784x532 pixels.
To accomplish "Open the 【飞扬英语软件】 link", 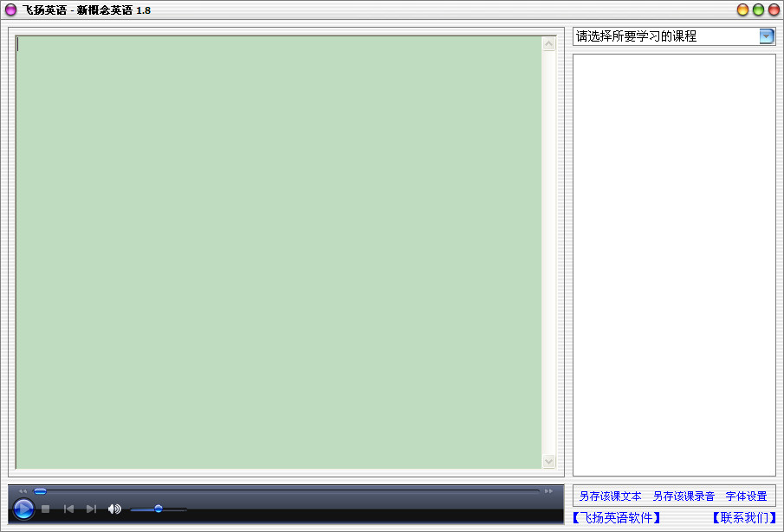I will point(616,517).
